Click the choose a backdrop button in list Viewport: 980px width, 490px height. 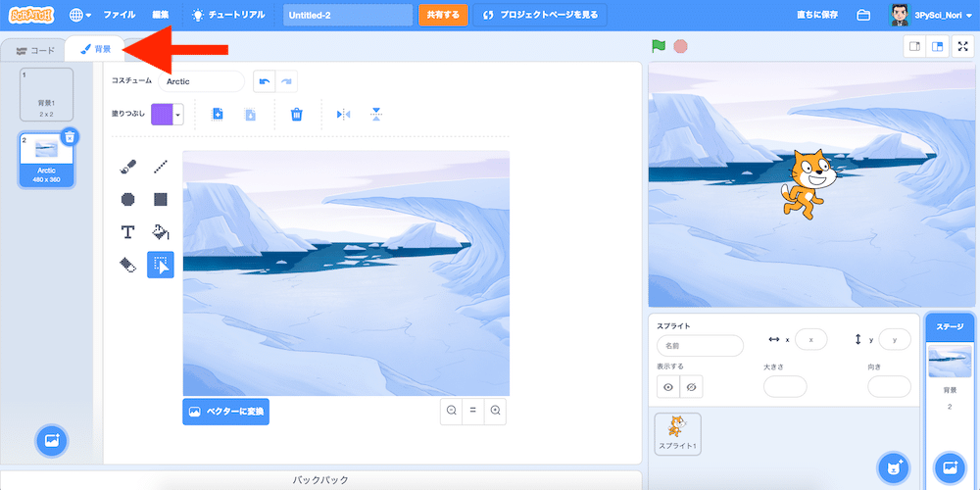pos(52,441)
